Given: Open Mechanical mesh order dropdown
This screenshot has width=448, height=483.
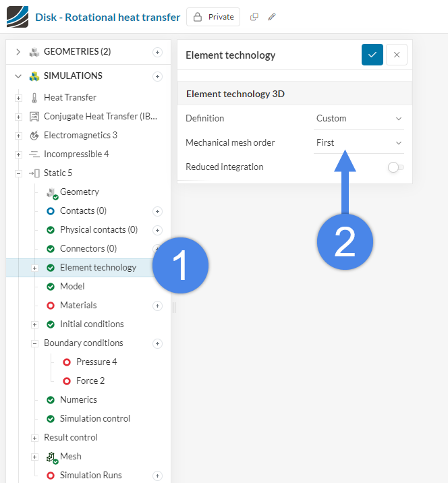Looking at the screenshot, I should pos(359,142).
